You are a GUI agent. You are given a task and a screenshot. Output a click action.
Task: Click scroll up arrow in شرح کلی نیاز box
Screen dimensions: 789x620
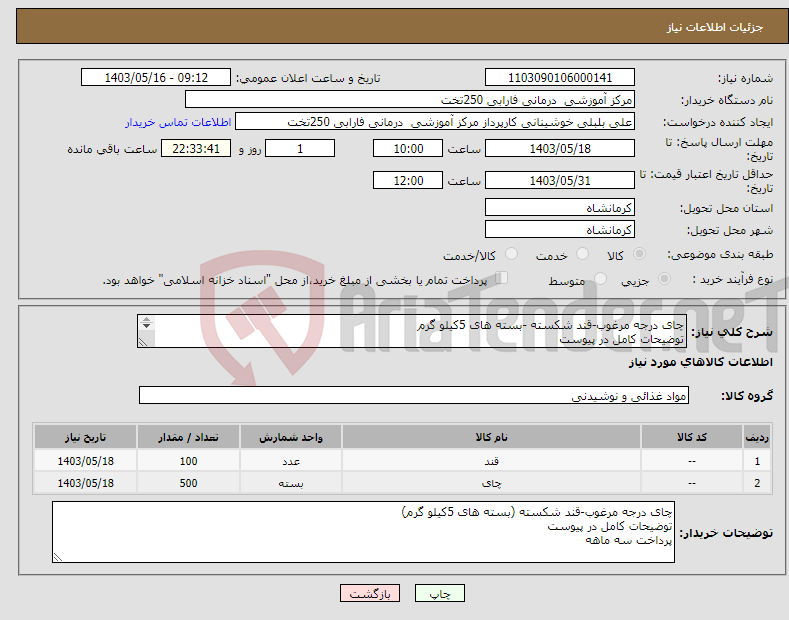click(x=146, y=320)
